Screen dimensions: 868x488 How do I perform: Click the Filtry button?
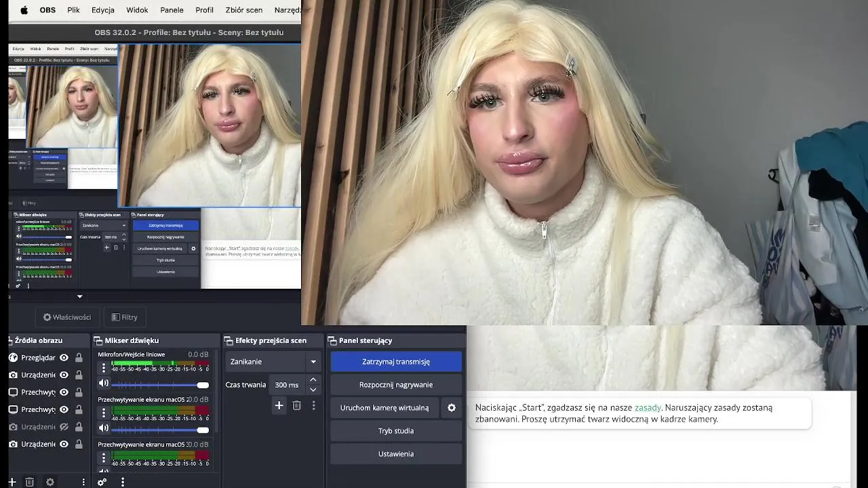[x=125, y=317]
